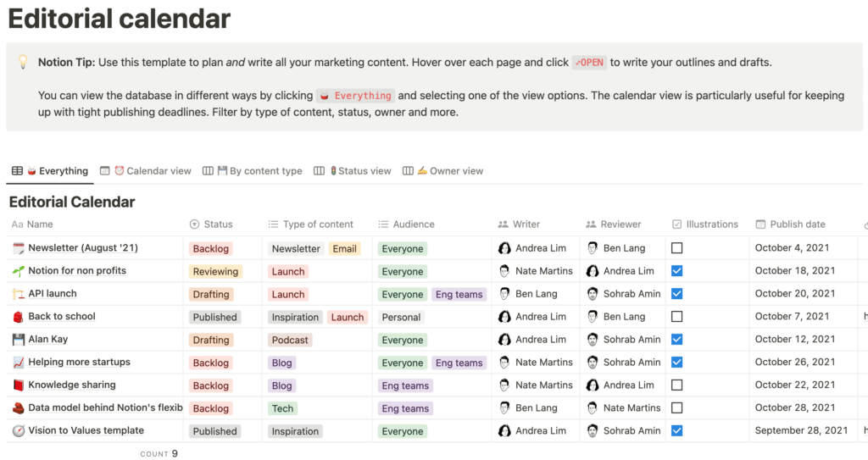Open the Knowledge sharing page
868x460 pixels.
(x=72, y=385)
